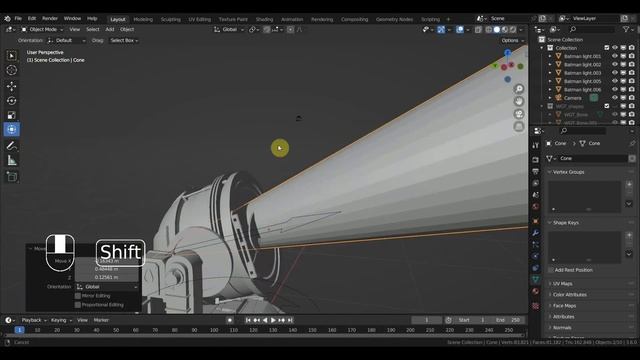This screenshot has width=640, height=360.
Task: Toggle Camera visibility eye in outliner
Action: click(x=615, y=98)
